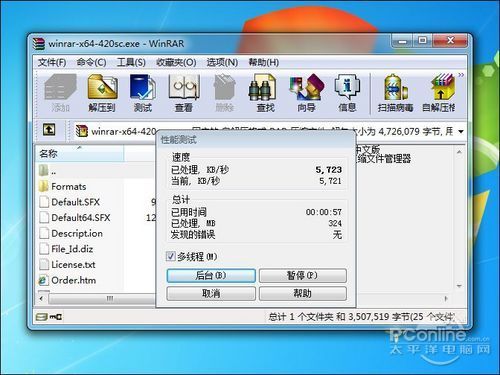Open the Help (帮助) menu

(263, 62)
